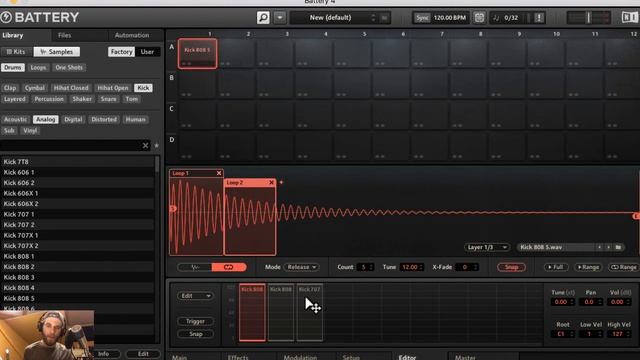Play the Range preview button
The image size is (640, 360).
(588, 267)
